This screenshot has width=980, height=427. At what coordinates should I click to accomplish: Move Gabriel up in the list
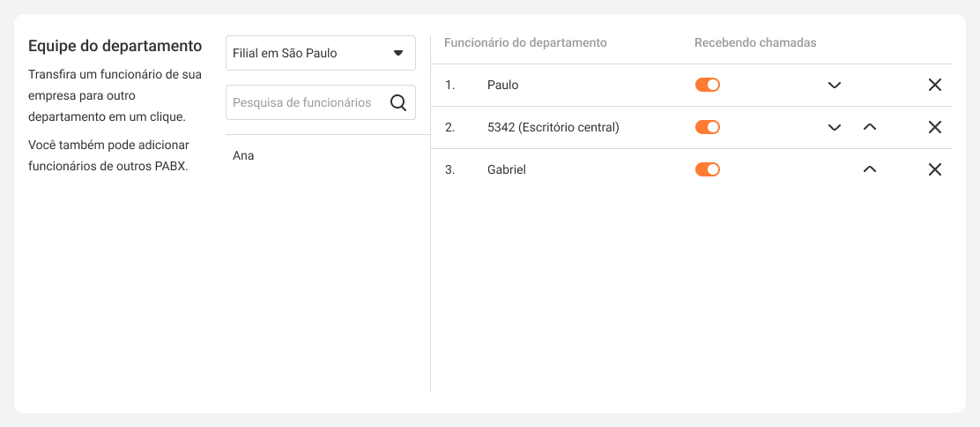tap(870, 169)
